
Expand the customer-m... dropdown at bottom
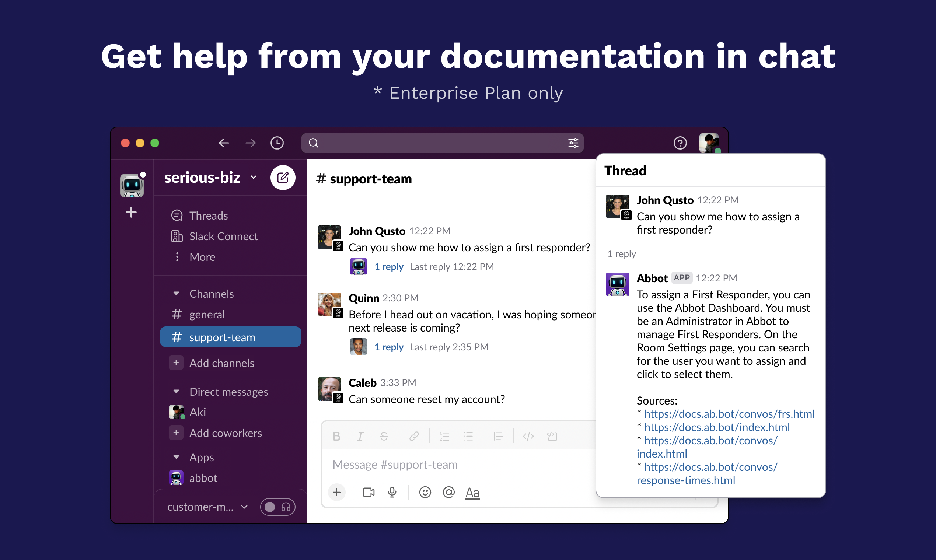(x=207, y=507)
